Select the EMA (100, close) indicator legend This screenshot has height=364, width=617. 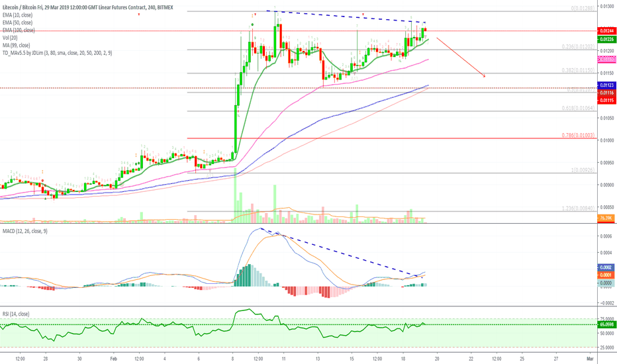19,30
